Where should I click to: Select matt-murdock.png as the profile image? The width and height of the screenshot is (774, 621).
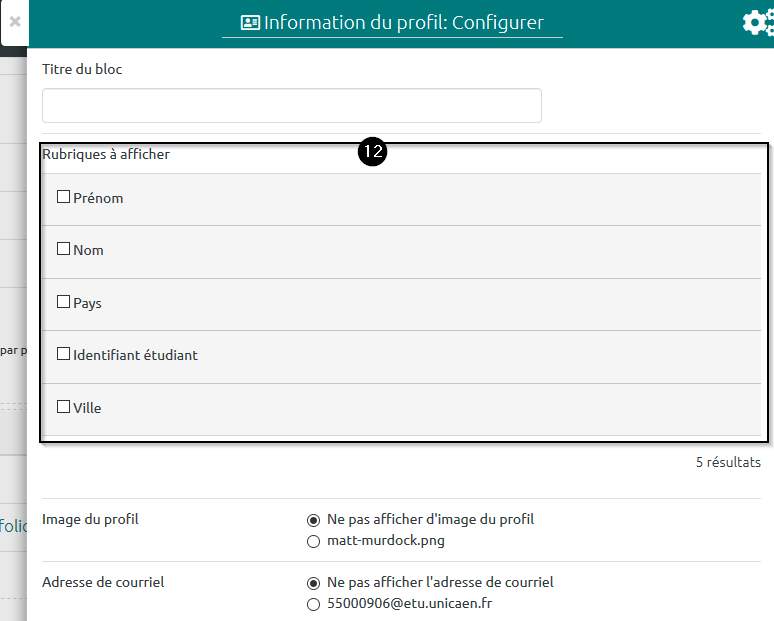point(314,541)
